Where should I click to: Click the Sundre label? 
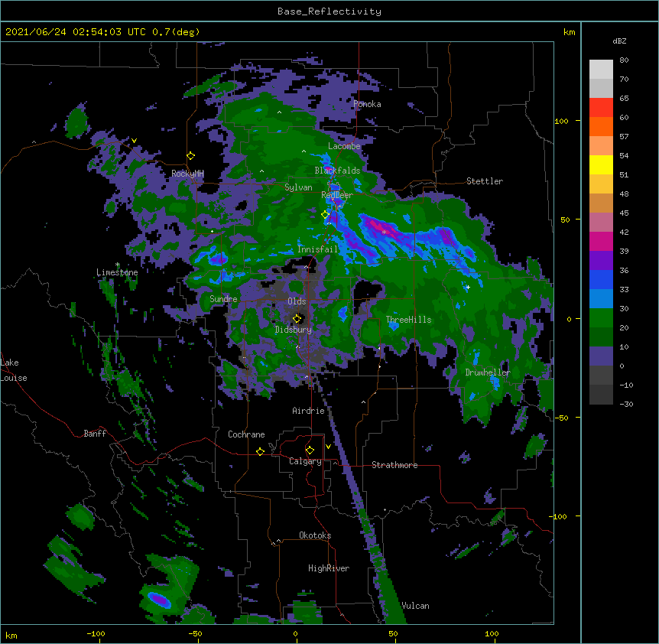[223, 299]
